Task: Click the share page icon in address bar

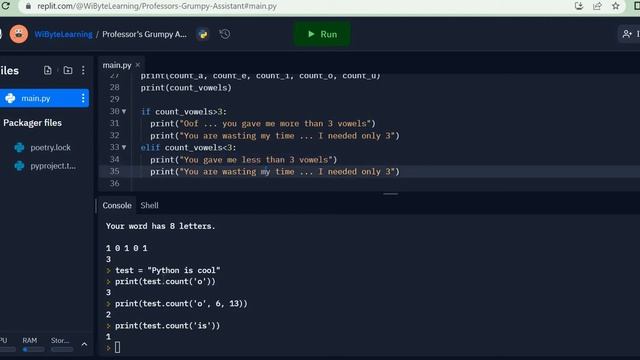Action: click(597, 6)
